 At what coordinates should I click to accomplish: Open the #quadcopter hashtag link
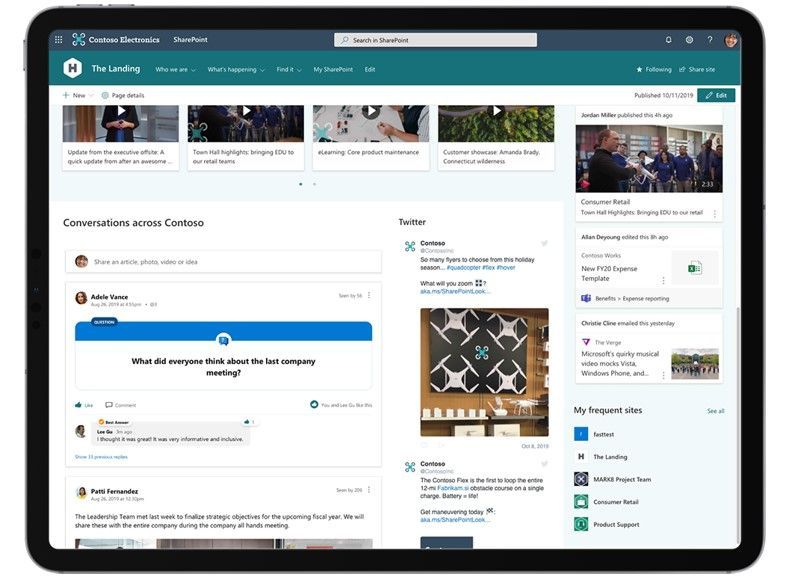pyautogui.click(x=463, y=268)
